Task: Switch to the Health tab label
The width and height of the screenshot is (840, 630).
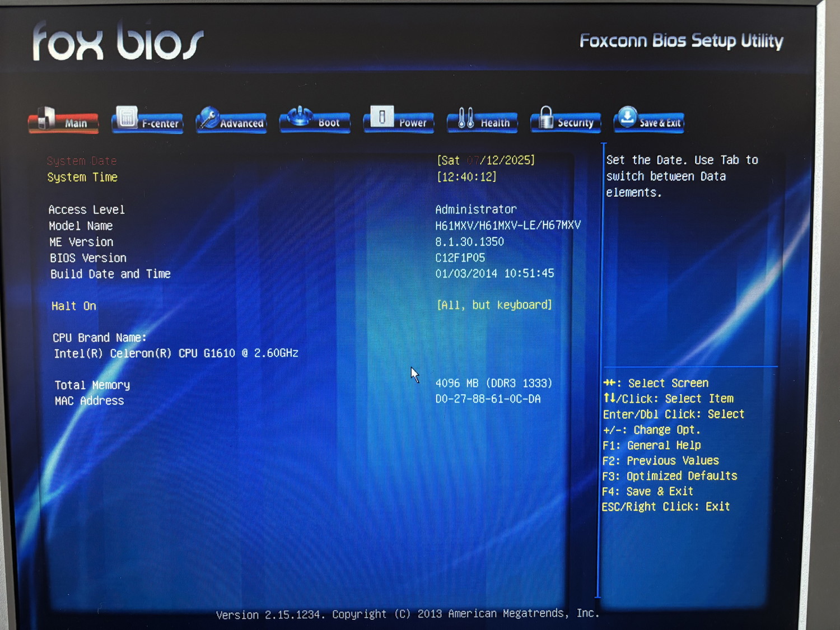Action: click(495, 123)
